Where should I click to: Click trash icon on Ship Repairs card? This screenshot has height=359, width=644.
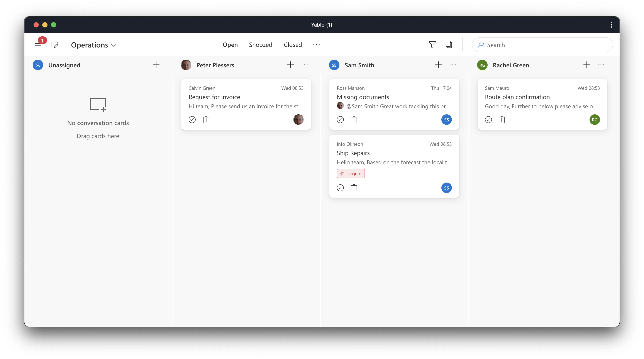tap(354, 188)
